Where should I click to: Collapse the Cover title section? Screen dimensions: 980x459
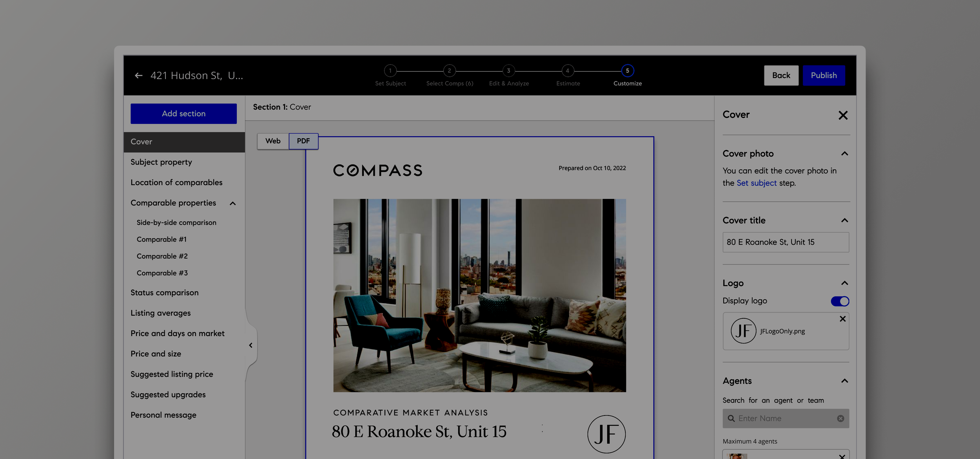[844, 220]
